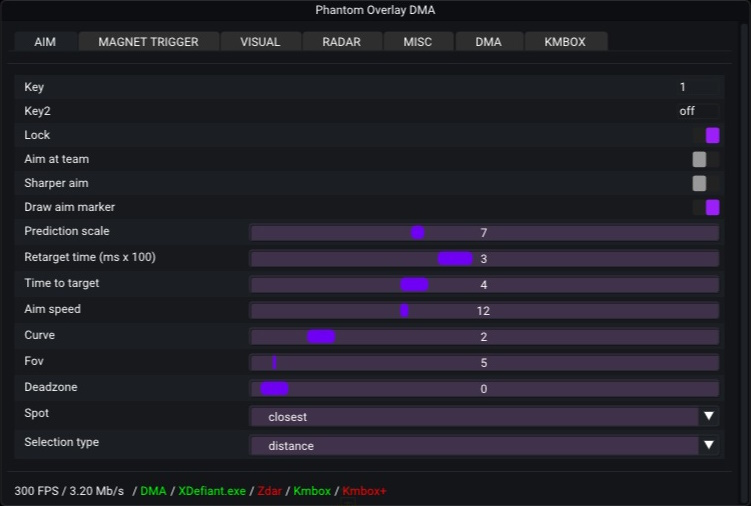Click the Prediction scale slider
The height and width of the screenshot is (506, 751).
tap(484, 233)
